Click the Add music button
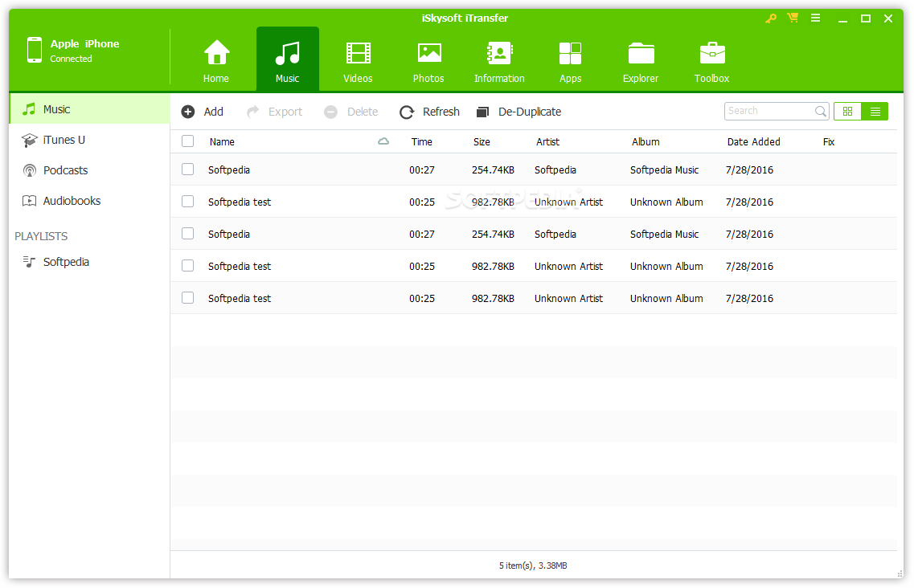The width and height of the screenshot is (914, 588). [x=203, y=112]
